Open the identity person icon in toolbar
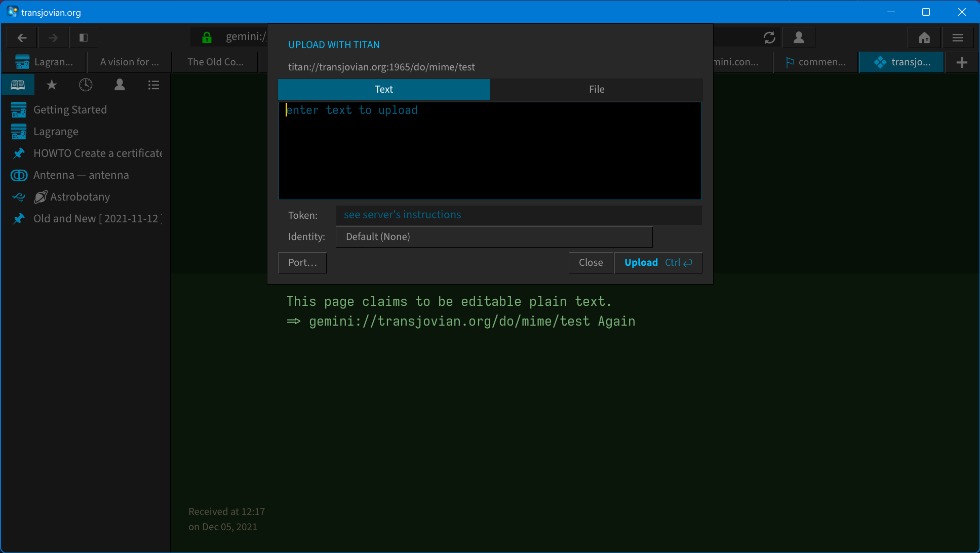This screenshot has width=980, height=553. [x=799, y=37]
